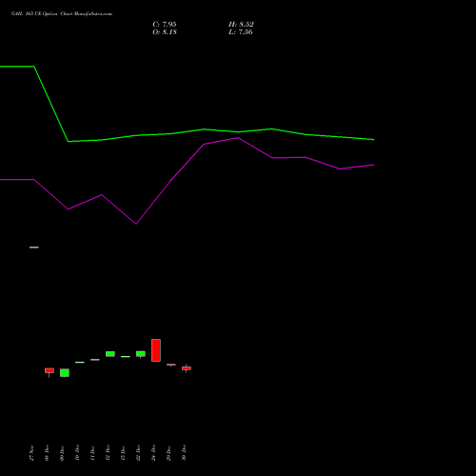Select the 27 Nov date label

31,453
